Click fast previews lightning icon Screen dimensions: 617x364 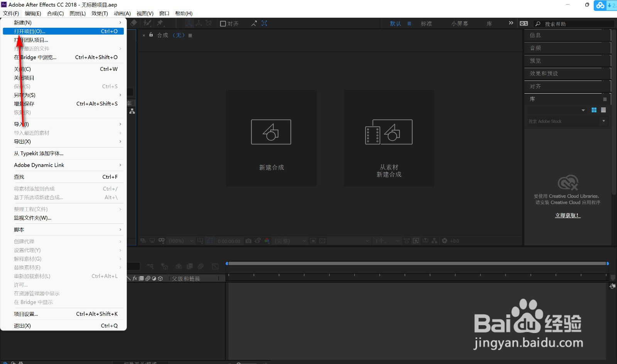coord(416,241)
